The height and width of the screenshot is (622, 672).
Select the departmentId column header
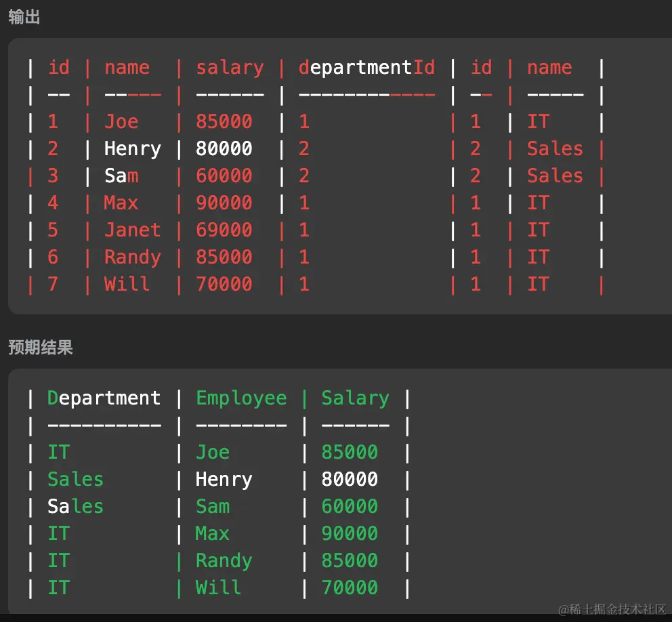pyautogui.click(x=367, y=68)
